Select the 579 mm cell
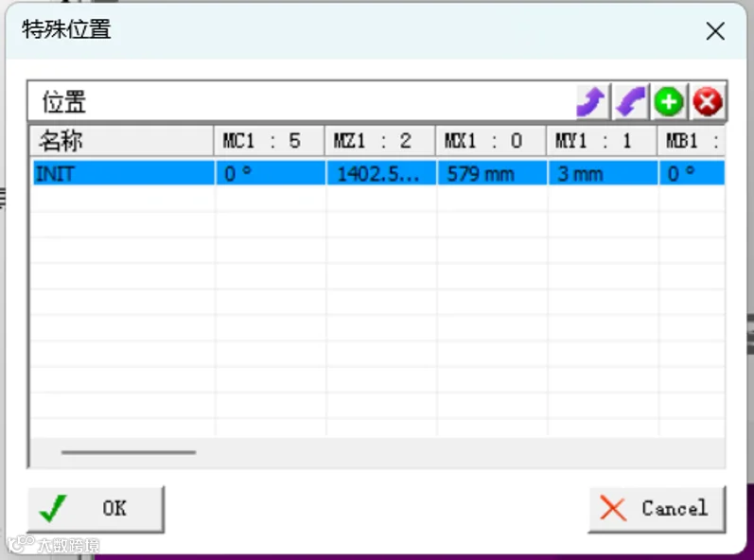The image size is (754, 560). pyautogui.click(x=492, y=173)
